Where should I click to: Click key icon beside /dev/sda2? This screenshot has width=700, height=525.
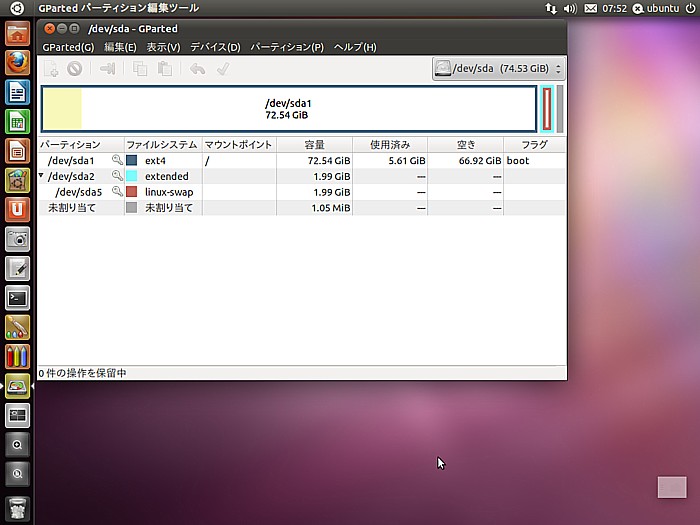click(x=117, y=175)
